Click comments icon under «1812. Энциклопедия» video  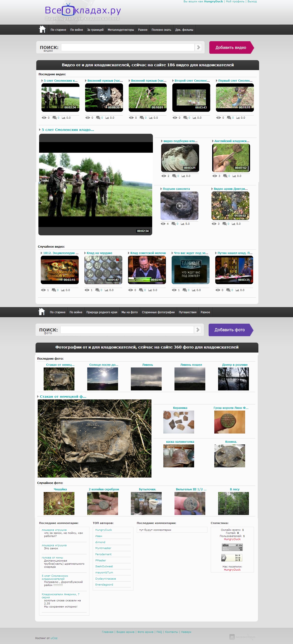[54, 290]
